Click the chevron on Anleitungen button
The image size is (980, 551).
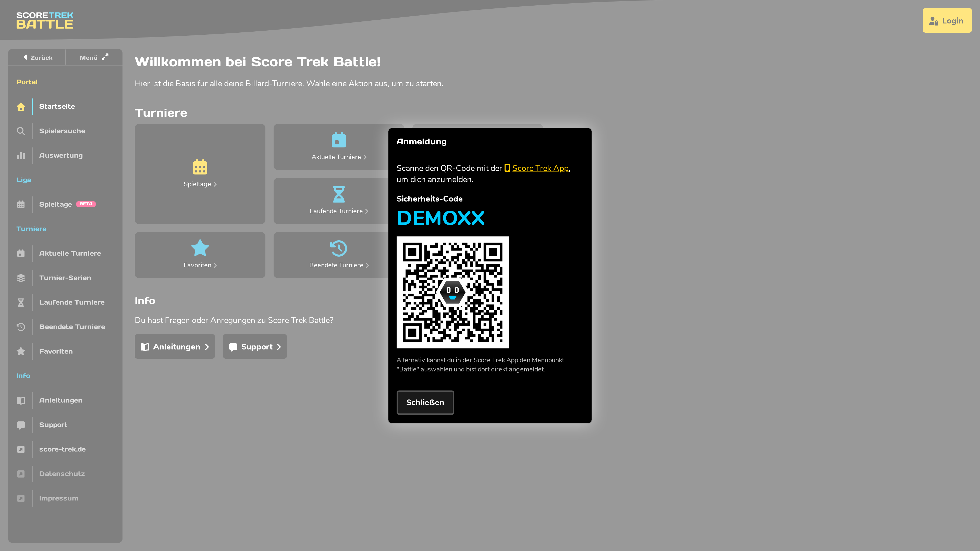coord(207,347)
